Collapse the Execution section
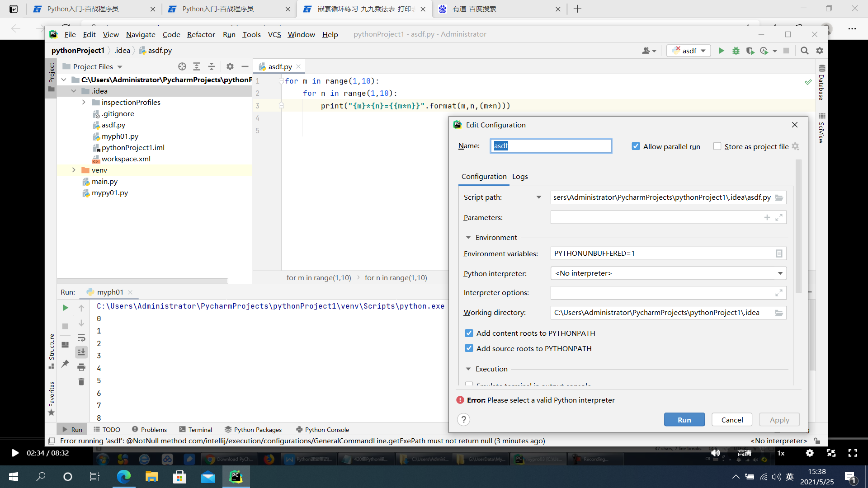Screen dimensions: 868x488 tap(468, 369)
